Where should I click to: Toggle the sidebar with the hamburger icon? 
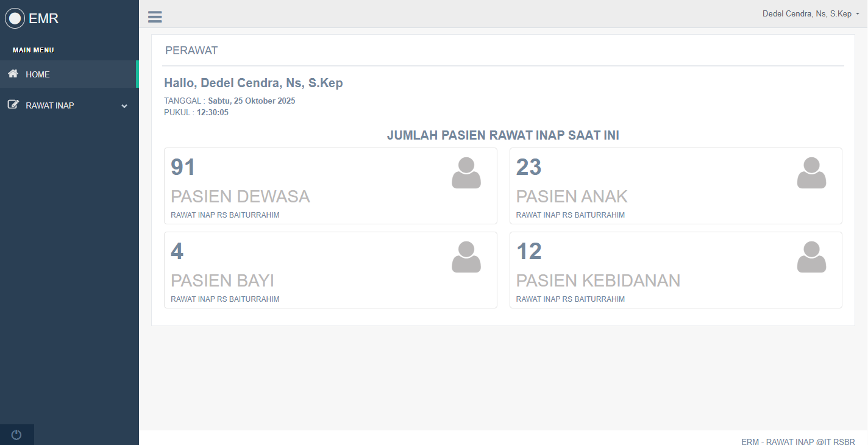(155, 17)
